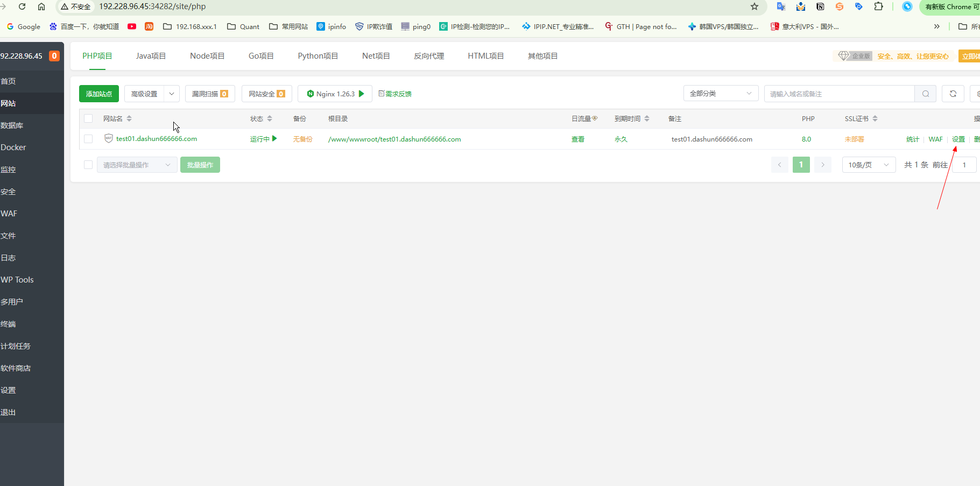Open the YouTube bookmark icon
This screenshot has height=486, width=980.
coord(132,26)
